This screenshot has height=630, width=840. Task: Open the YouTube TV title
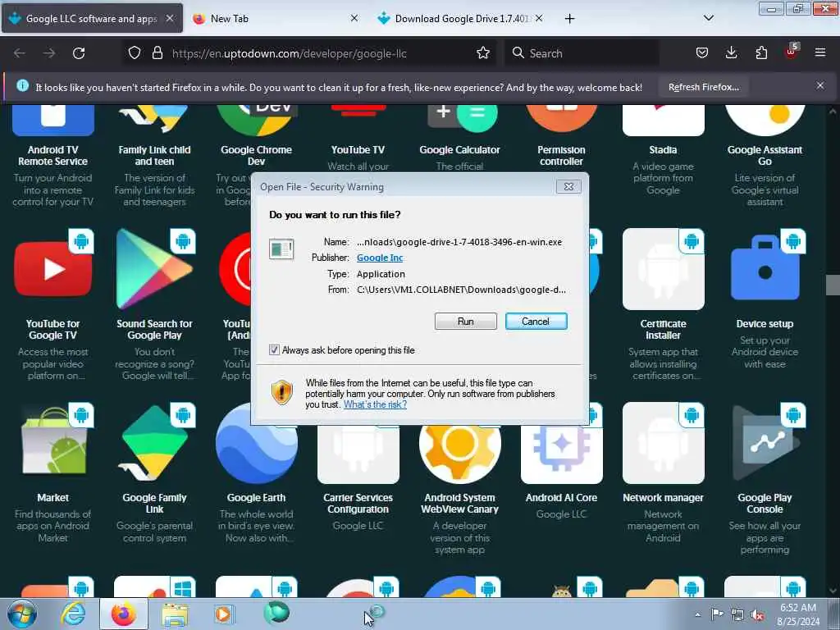[358, 150]
